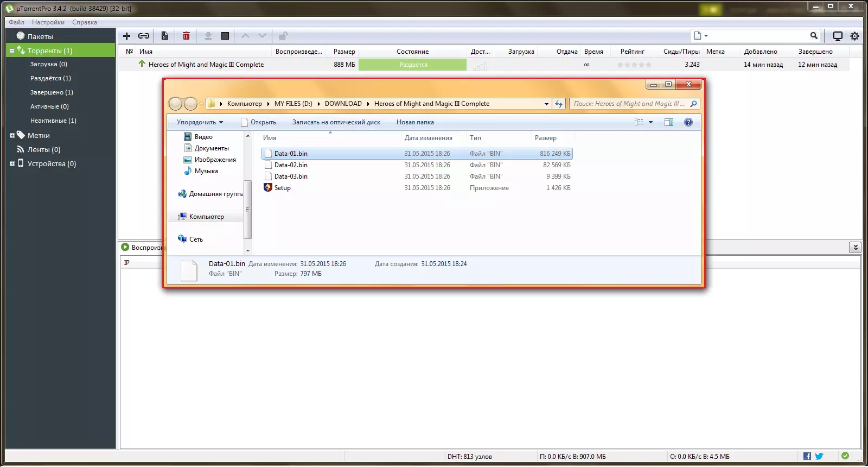Click the Add Torrent plus icon
This screenshot has height=467, width=868.
point(126,36)
